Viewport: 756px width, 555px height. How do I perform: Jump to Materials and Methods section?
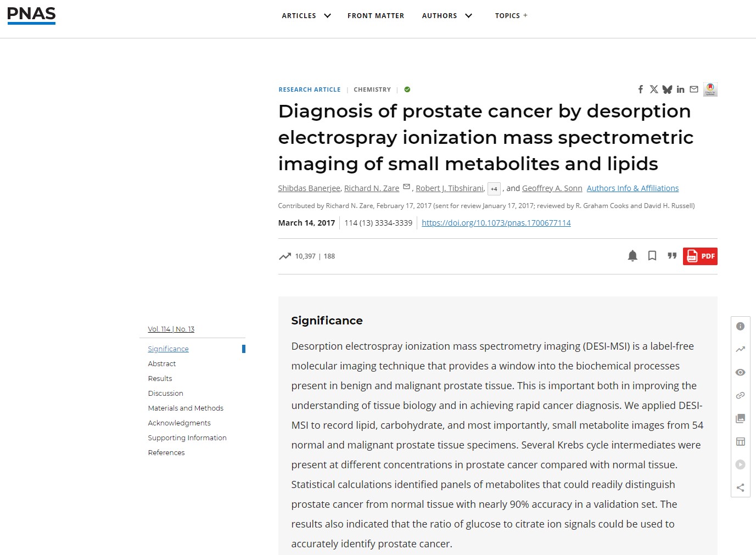[186, 408]
